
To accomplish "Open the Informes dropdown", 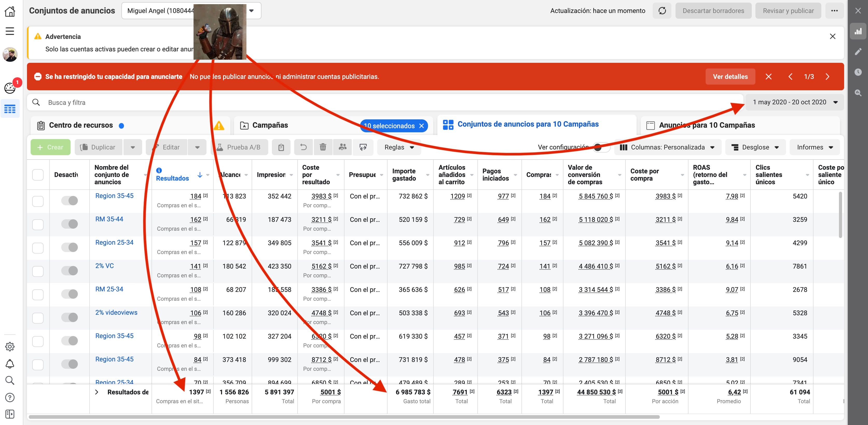I will (x=814, y=147).
